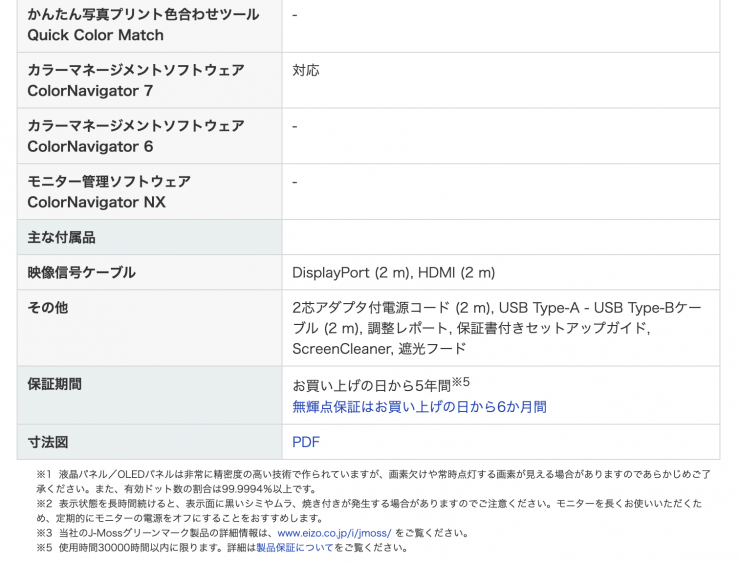Click the DisplayPort (2 m), HDMI (2 m) text
Viewport: 740px width, 563px height.
[393, 273]
